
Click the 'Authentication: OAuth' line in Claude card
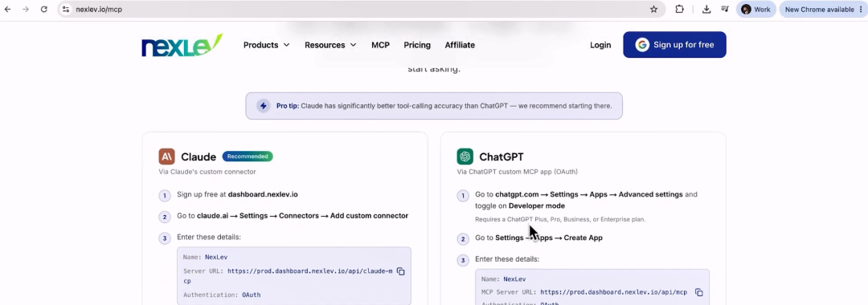pos(222,295)
